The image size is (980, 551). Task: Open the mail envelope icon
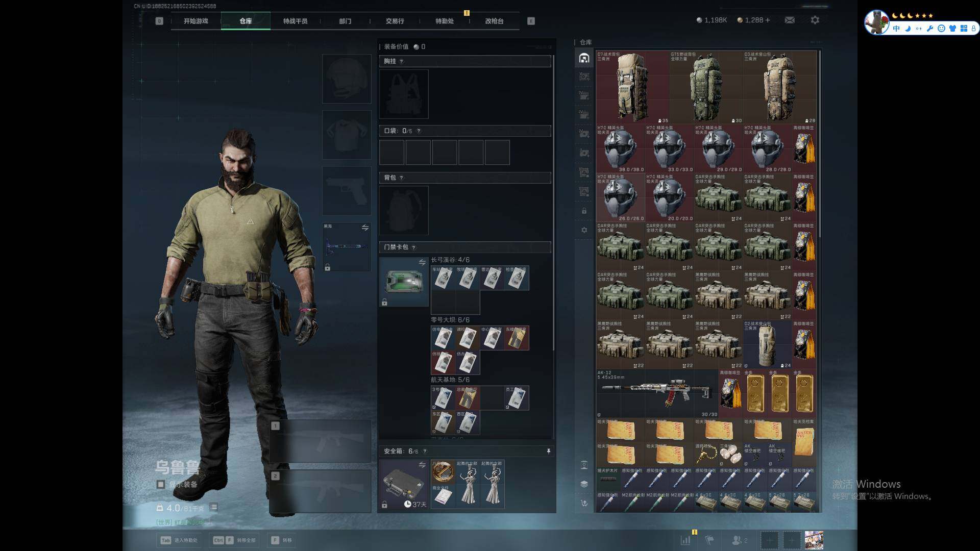click(789, 20)
